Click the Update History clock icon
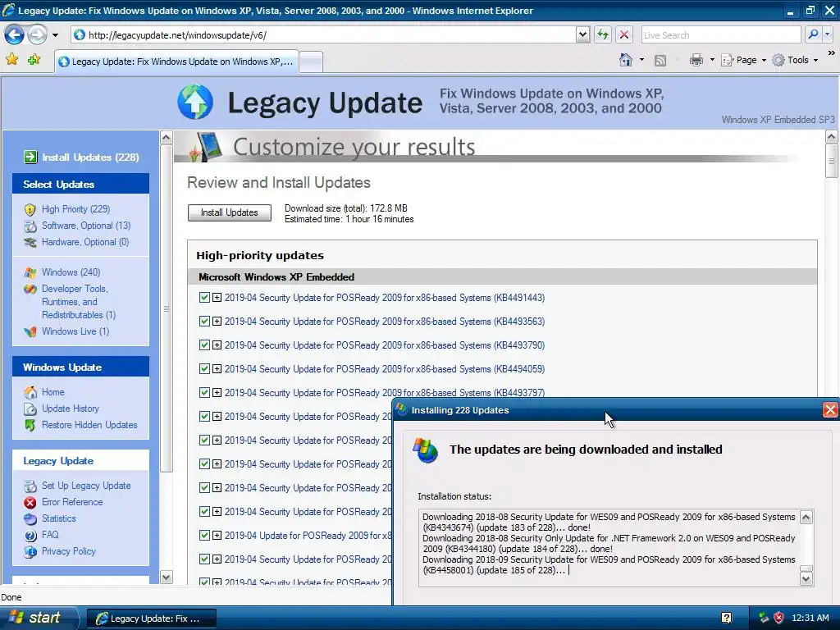This screenshot has width=840, height=630. click(x=30, y=409)
